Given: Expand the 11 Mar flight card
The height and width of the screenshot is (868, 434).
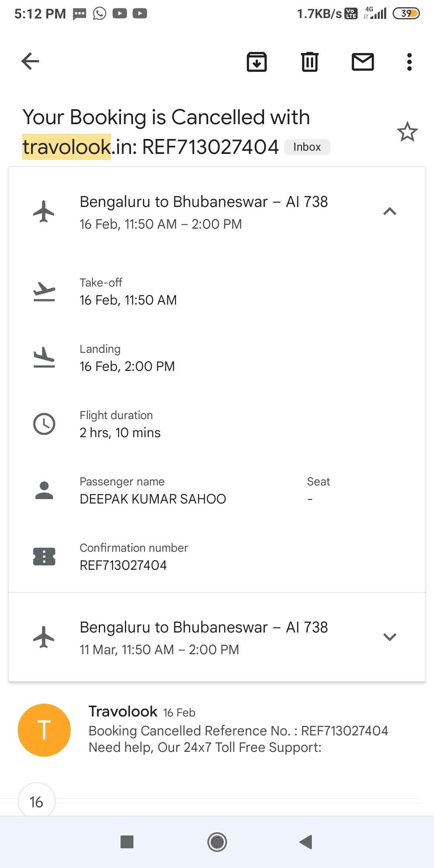Looking at the screenshot, I should (x=389, y=637).
